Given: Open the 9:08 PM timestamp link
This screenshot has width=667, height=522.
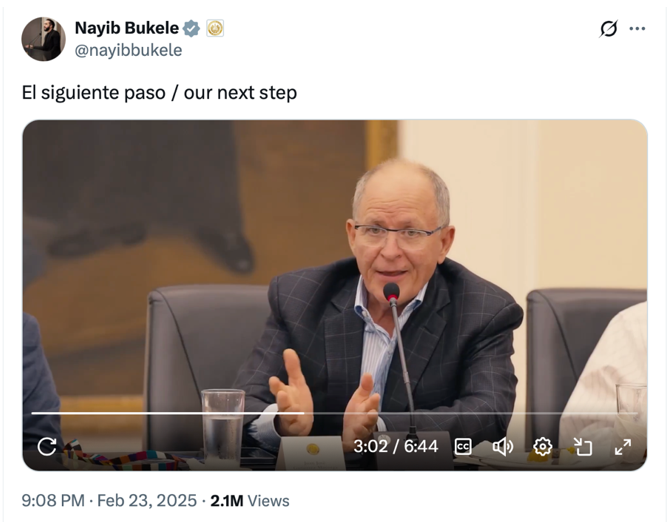Looking at the screenshot, I should 53,501.
